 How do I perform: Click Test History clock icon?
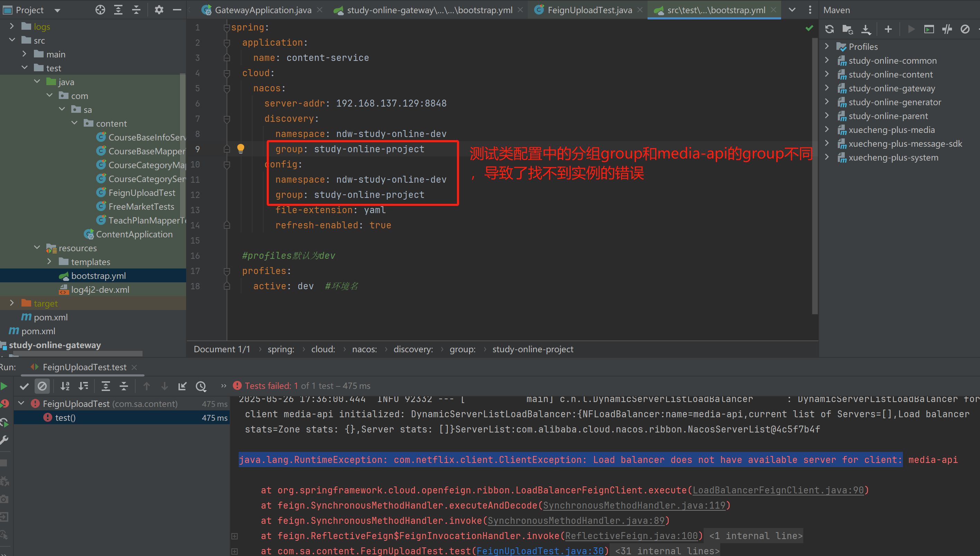(x=201, y=386)
